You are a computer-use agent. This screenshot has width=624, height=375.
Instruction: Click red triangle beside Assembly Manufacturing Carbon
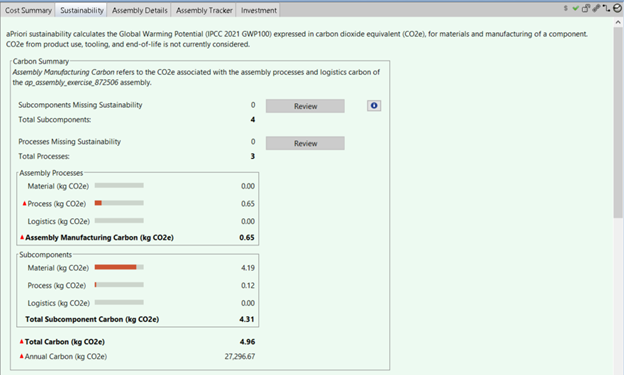point(22,237)
